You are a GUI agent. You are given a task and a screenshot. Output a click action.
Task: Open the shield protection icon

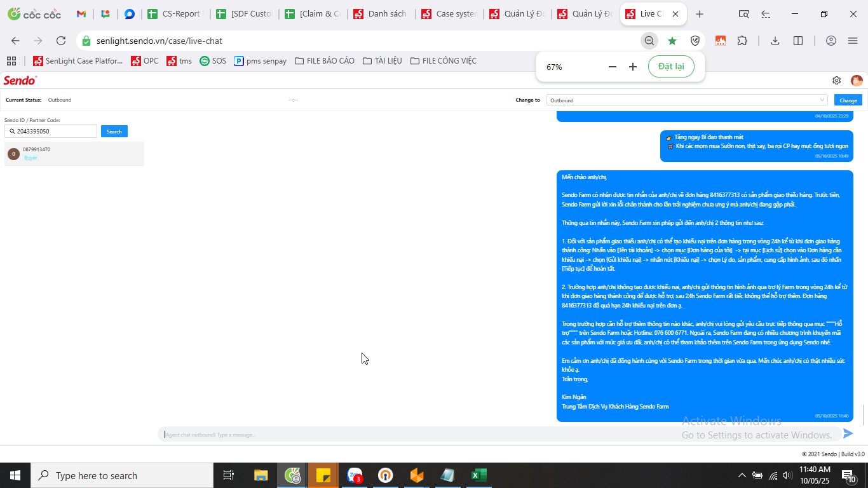click(x=695, y=41)
